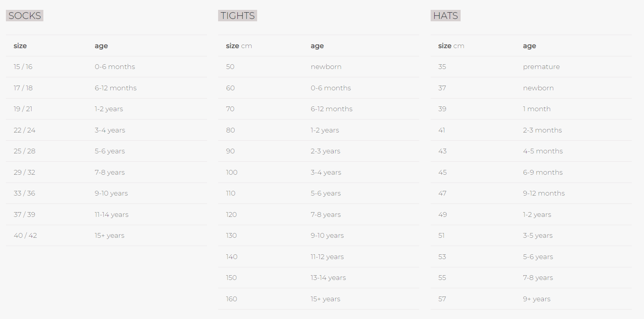
Task: Click the HATS section heading
Action: click(x=446, y=16)
